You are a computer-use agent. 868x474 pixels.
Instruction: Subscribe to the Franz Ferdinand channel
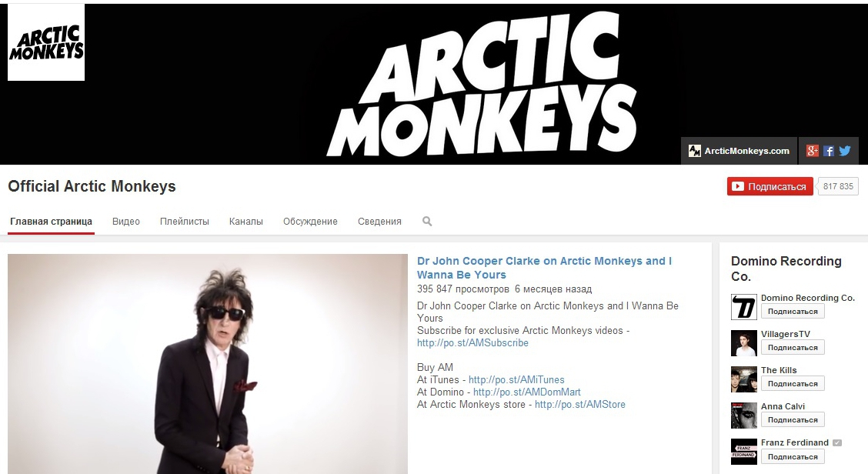[x=793, y=456]
